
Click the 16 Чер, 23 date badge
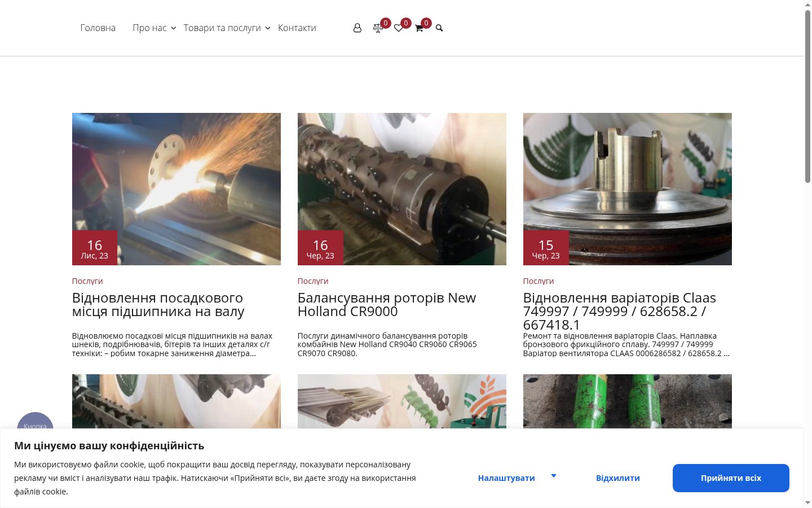(x=320, y=248)
